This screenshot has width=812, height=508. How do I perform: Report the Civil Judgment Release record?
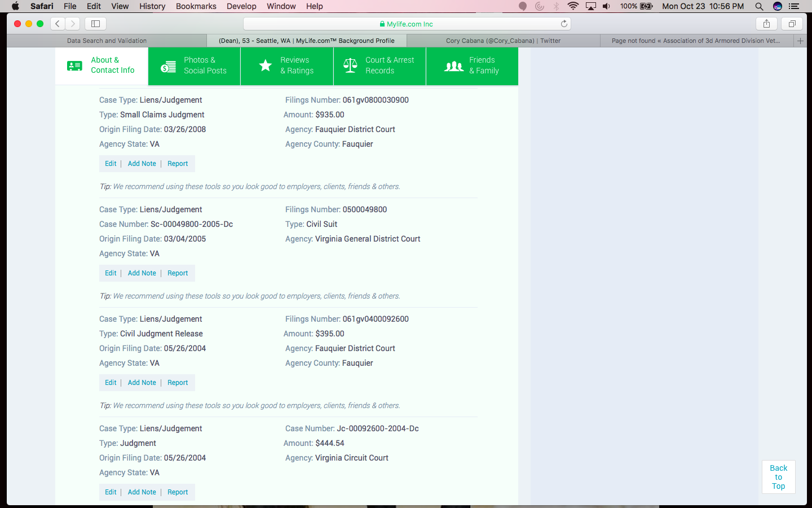(178, 383)
